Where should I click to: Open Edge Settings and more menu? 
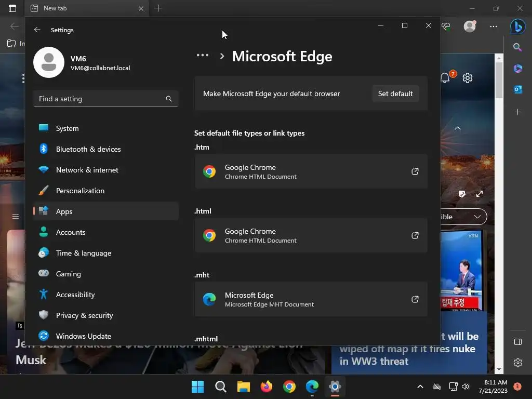pos(494,26)
